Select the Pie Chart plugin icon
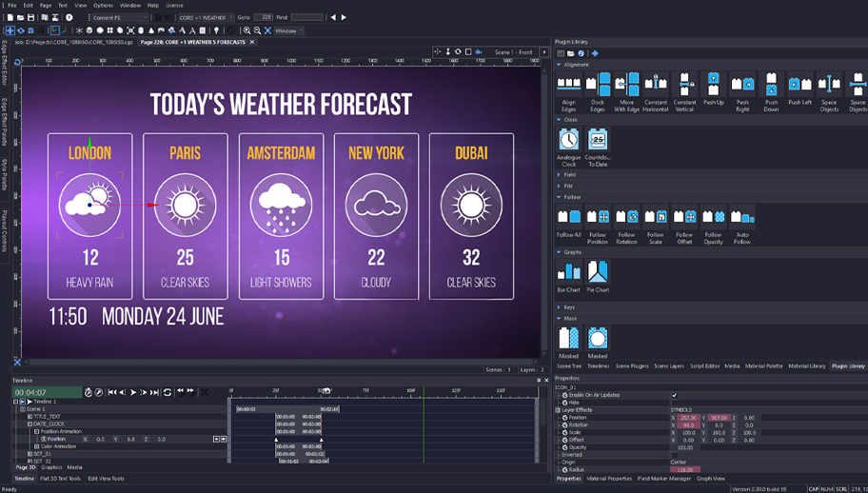Screen dimensions: 868x493 [x=598, y=272]
